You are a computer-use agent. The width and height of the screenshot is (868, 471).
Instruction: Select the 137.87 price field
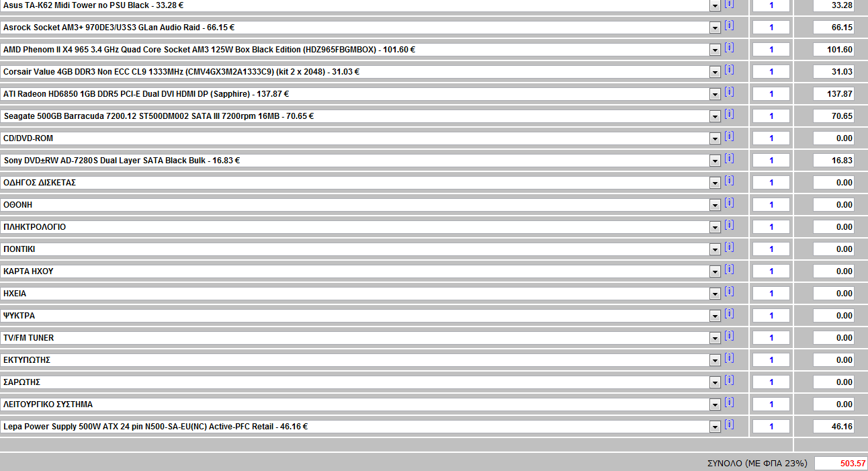click(834, 94)
